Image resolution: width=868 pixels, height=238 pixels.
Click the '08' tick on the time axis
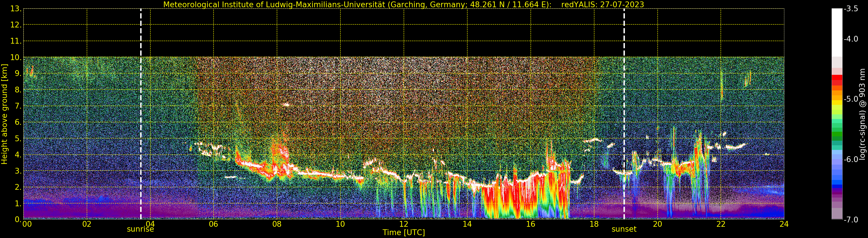(x=277, y=224)
